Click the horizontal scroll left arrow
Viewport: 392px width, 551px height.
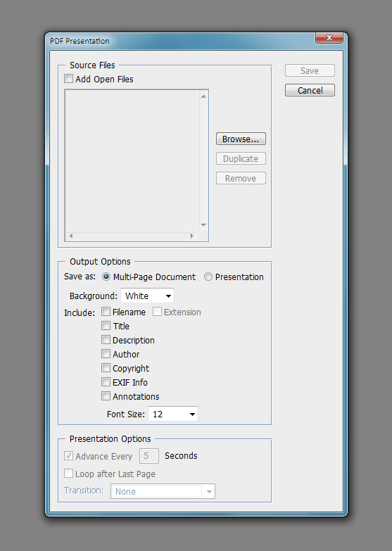tap(71, 236)
